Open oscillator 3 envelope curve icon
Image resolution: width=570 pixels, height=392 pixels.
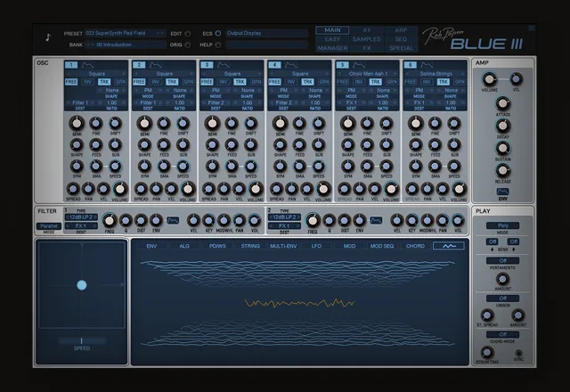tap(224, 65)
